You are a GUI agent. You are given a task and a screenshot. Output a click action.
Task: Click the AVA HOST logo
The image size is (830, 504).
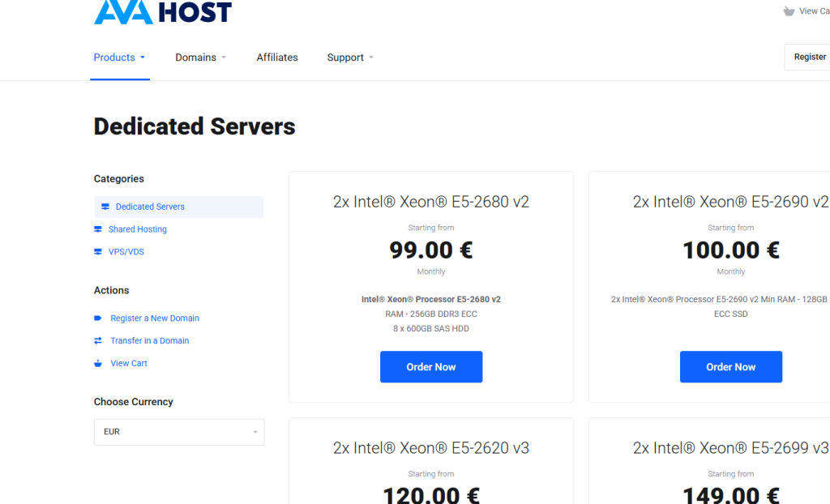162,11
